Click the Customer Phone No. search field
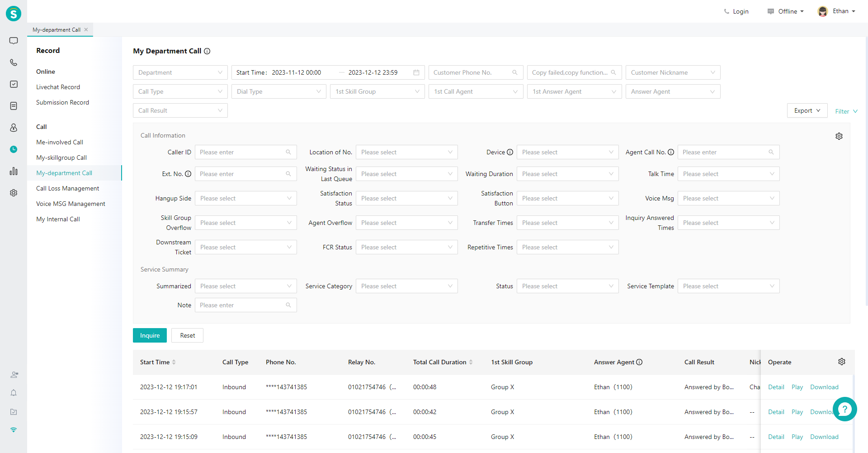The image size is (868, 453). pyautogui.click(x=476, y=72)
